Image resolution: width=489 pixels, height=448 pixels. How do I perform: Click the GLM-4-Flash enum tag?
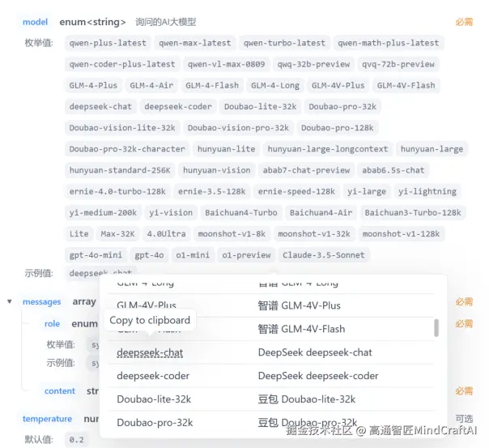212,85
